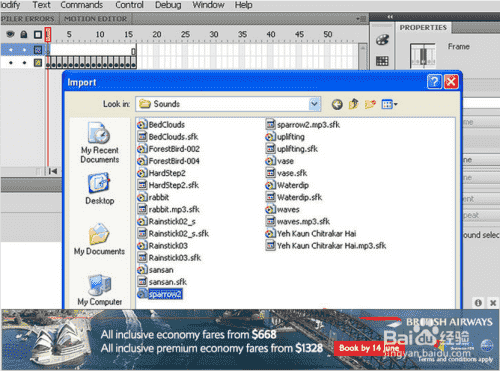
Task: Switch to the Motion Editor tab
Action: pyautogui.click(x=95, y=19)
